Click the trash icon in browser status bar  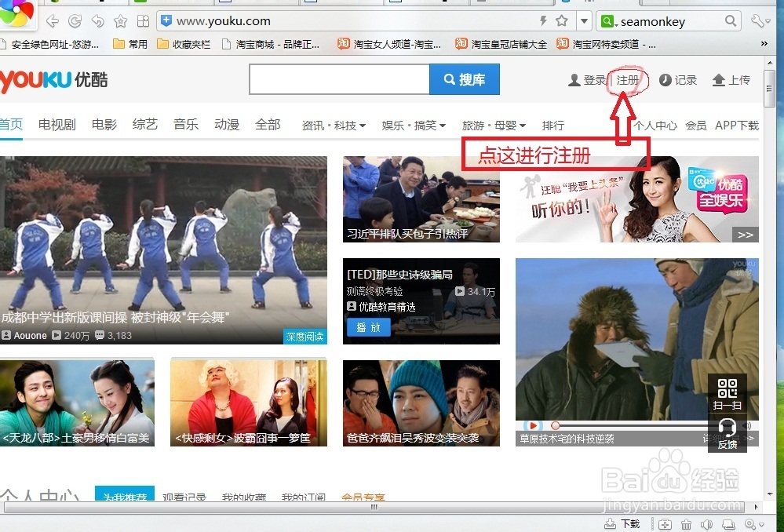(x=686, y=524)
